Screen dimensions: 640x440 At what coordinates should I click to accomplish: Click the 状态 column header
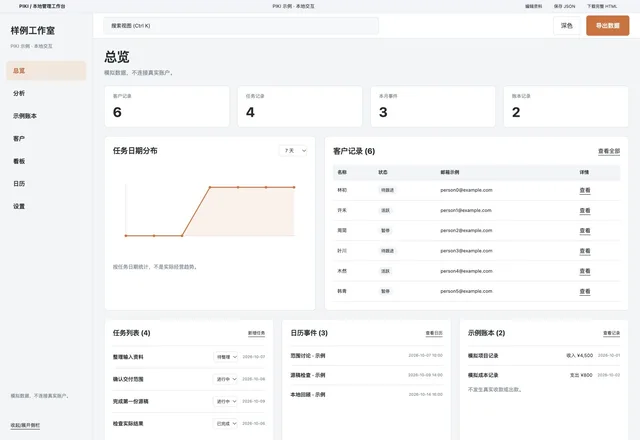tap(383, 172)
